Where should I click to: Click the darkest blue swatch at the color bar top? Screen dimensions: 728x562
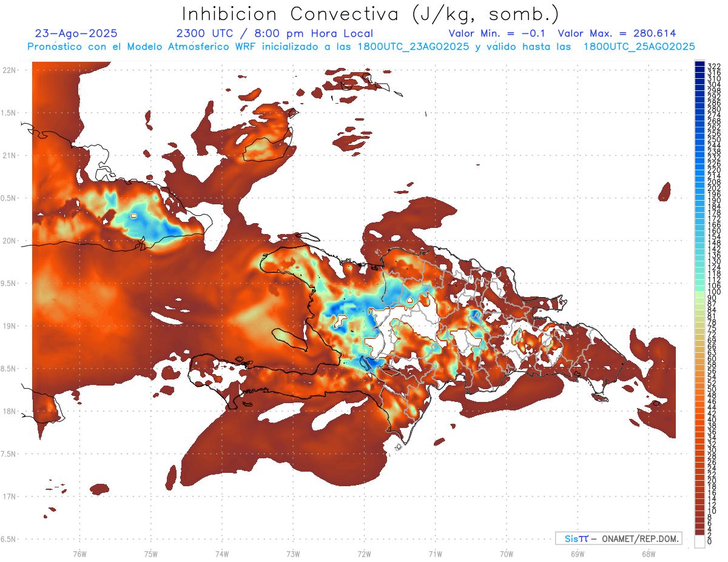click(699, 64)
